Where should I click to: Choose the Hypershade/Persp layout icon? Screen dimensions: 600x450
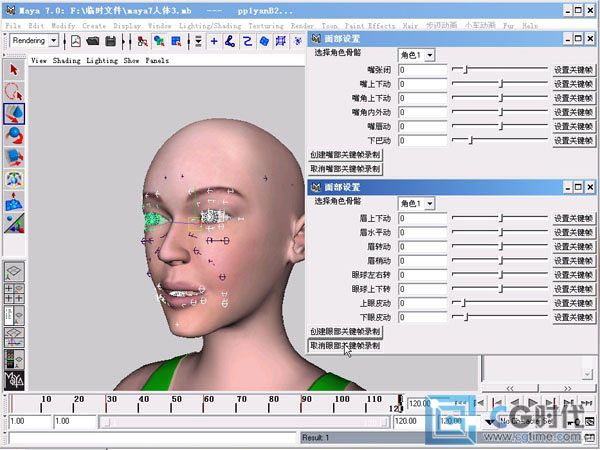(14, 359)
